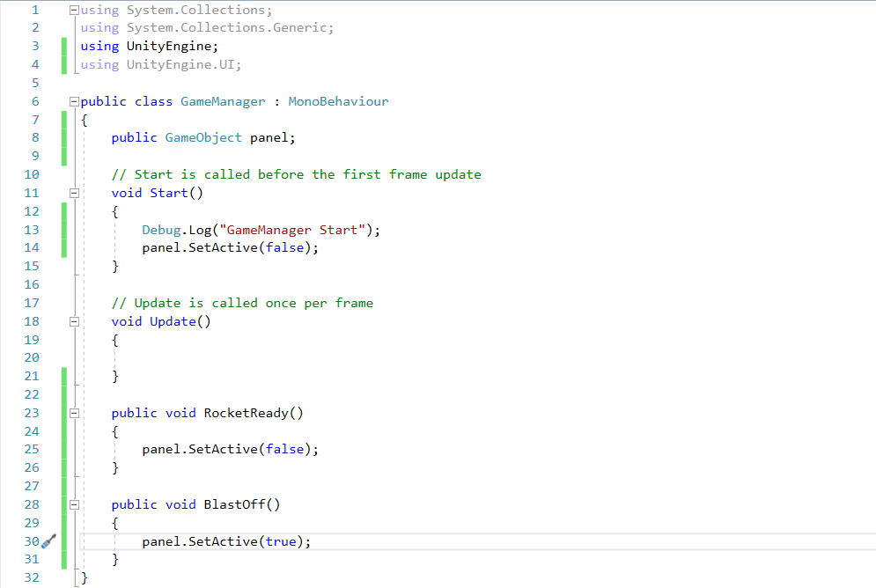This screenshot has width=876, height=588.
Task: Click the empty line 20 inside Update
Action: tap(264, 357)
